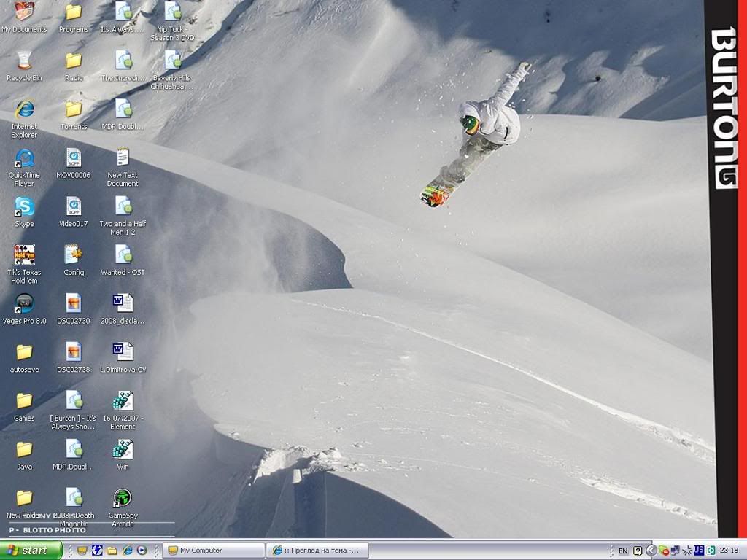Select the DSC02738 image file

[x=74, y=357]
